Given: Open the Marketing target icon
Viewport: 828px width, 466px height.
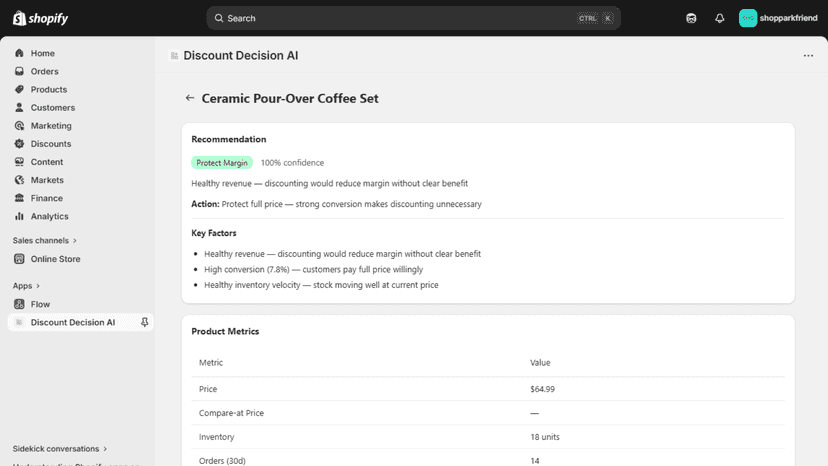Looking at the screenshot, I should click(20, 125).
